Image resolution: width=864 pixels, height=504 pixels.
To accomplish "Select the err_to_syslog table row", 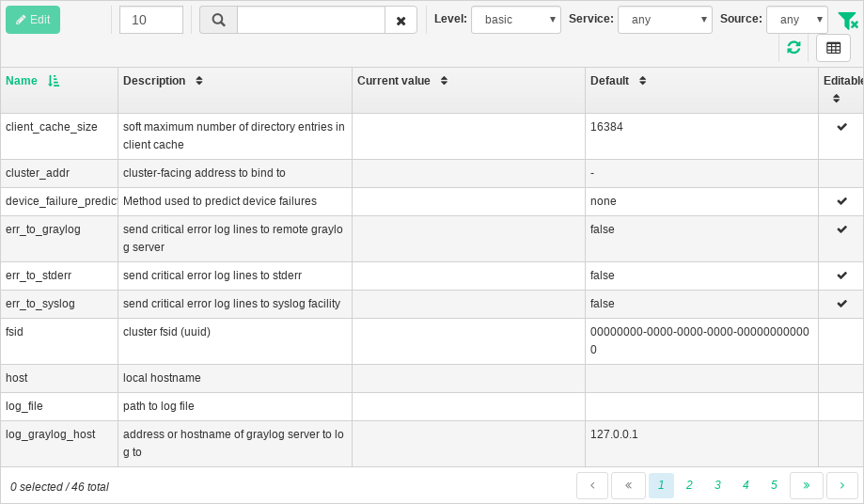I will 235,304.
